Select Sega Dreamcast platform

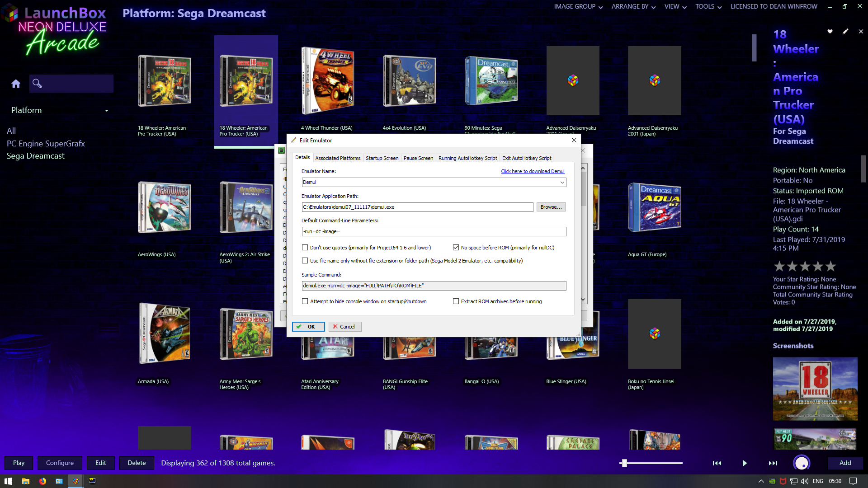click(x=35, y=156)
